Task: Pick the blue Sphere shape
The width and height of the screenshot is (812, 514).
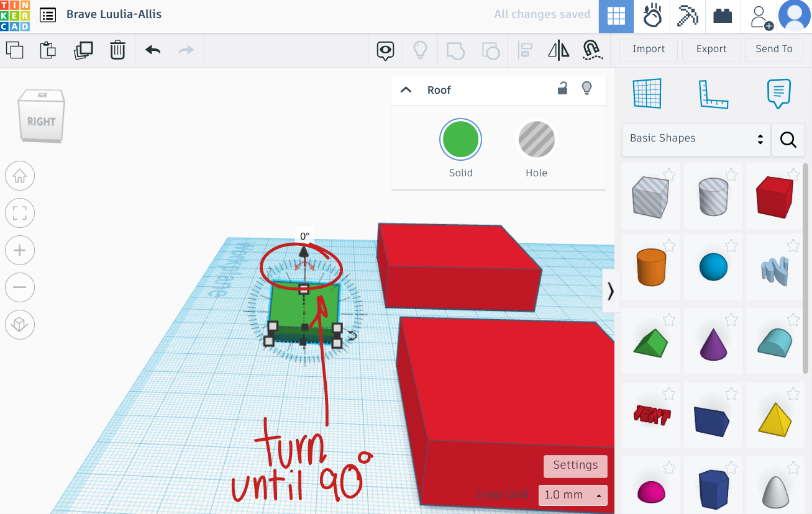Action: coord(713,268)
